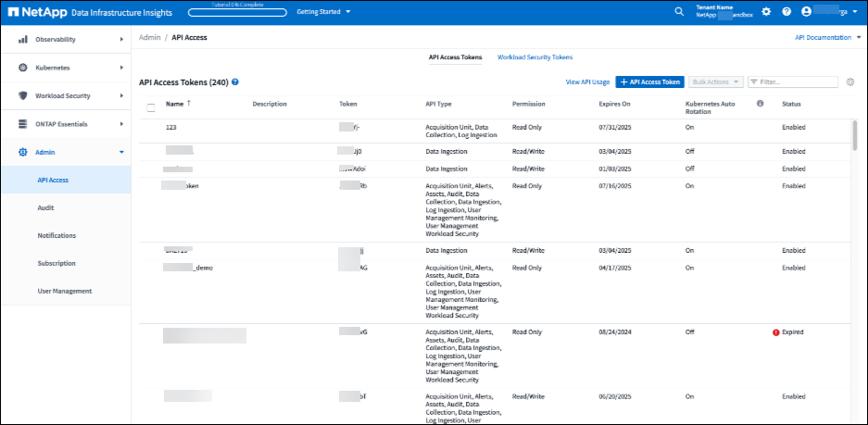
Task: Click the red Expired status icon
Action: point(775,331)
